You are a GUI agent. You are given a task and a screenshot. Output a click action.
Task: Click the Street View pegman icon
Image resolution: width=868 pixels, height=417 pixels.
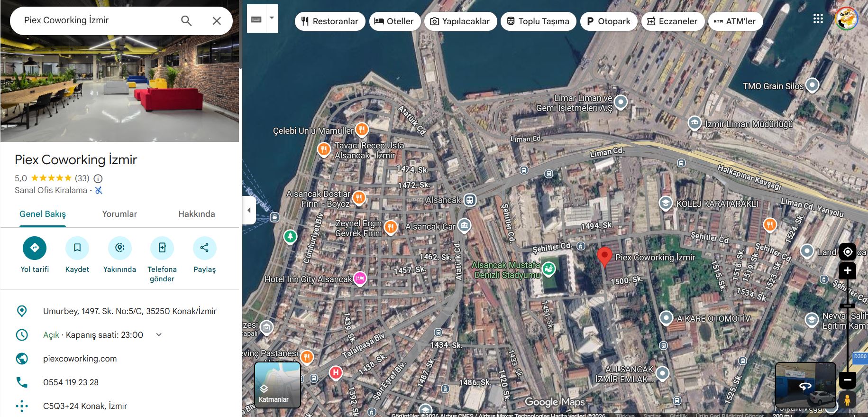[x=848, y=401]
